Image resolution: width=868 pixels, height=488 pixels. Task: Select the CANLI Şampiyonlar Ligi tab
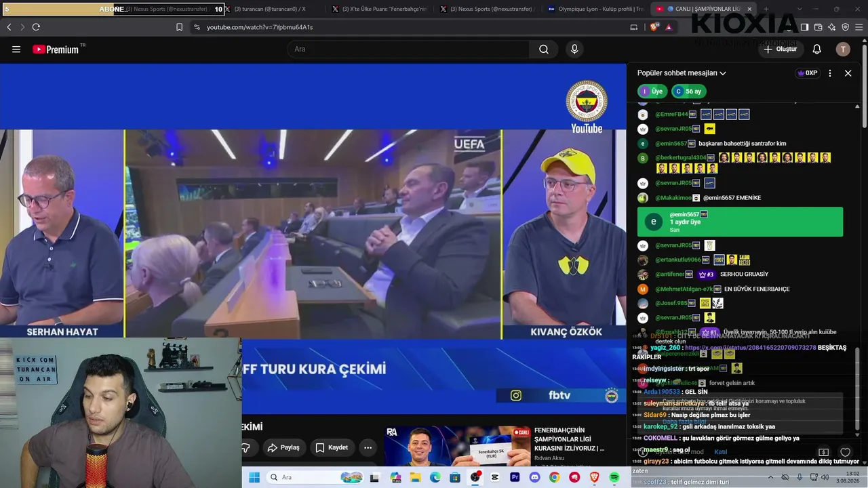click(703, 9)
